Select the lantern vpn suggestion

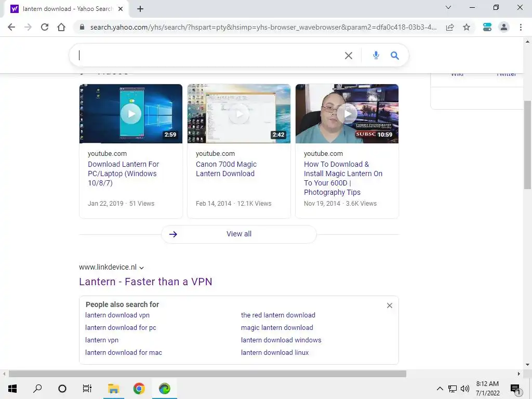102,340
